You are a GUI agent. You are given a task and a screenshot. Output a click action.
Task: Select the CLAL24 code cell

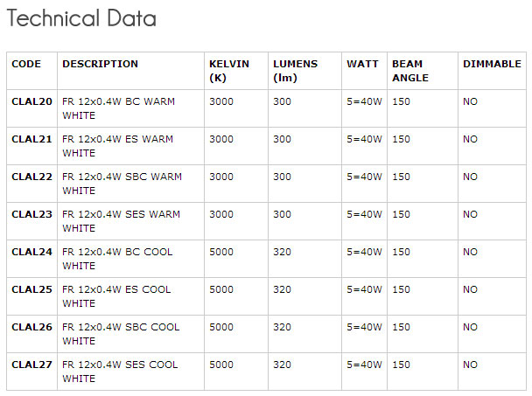pos(31,252)
